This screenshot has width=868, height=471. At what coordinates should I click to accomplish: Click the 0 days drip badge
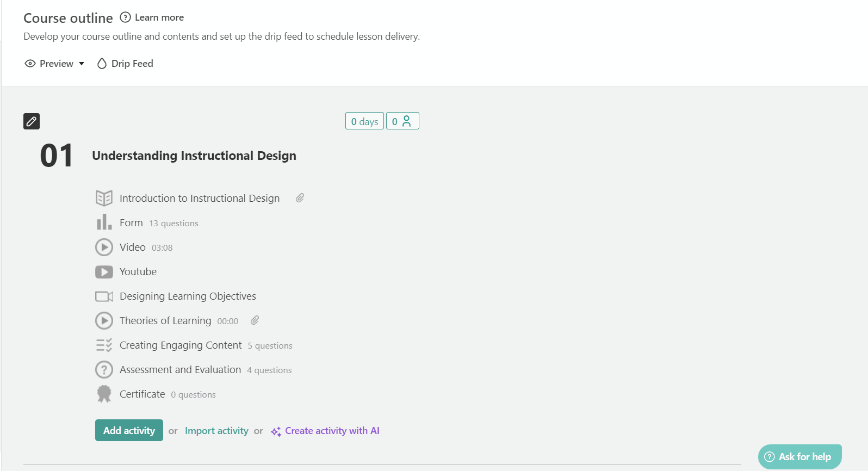(364, 121)
